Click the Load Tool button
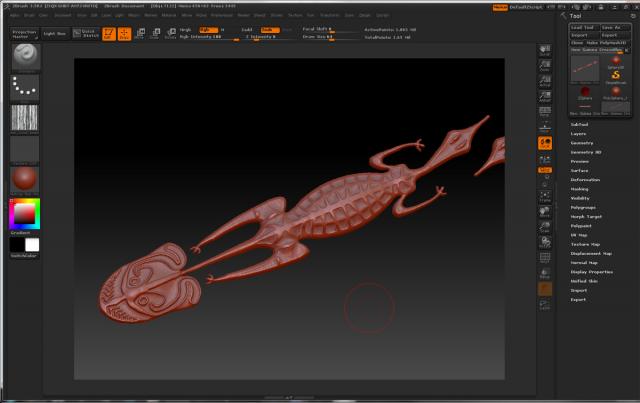This screenshot has width=640, height=403. click(583, 27)
